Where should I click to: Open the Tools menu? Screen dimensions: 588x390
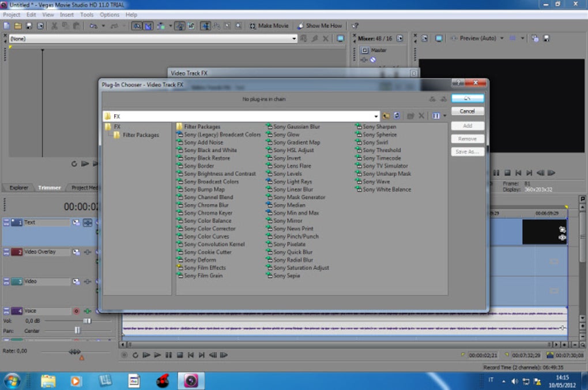click(86, 14)
